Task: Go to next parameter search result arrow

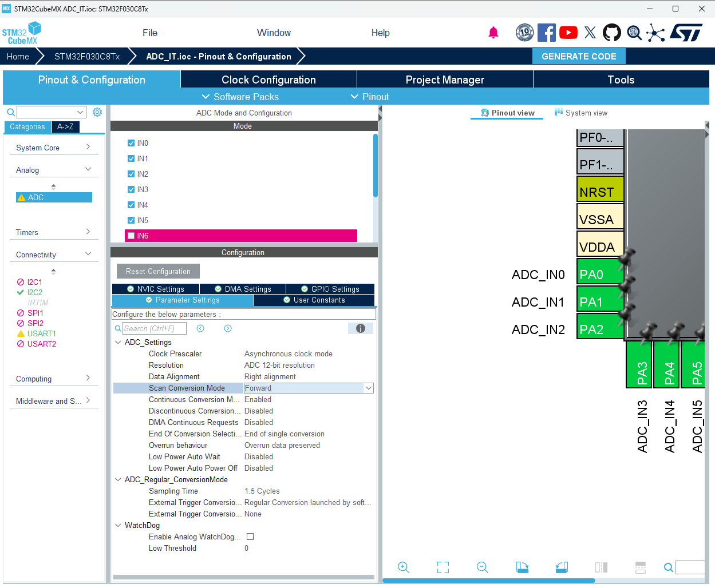Action: point(228,328)
